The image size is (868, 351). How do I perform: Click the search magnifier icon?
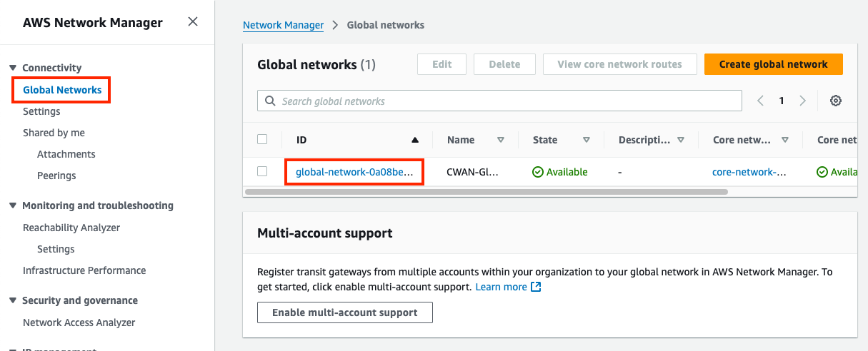tap(270, 101)
